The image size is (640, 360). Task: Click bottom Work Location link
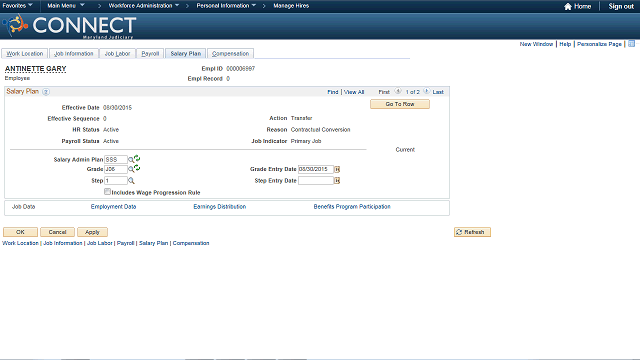pos(20,243)
